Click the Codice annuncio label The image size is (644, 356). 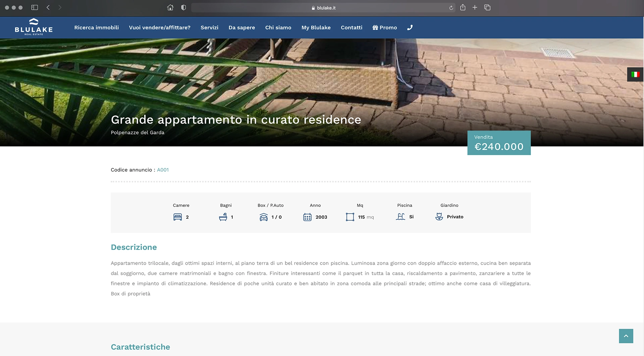(x=133, y=170)
